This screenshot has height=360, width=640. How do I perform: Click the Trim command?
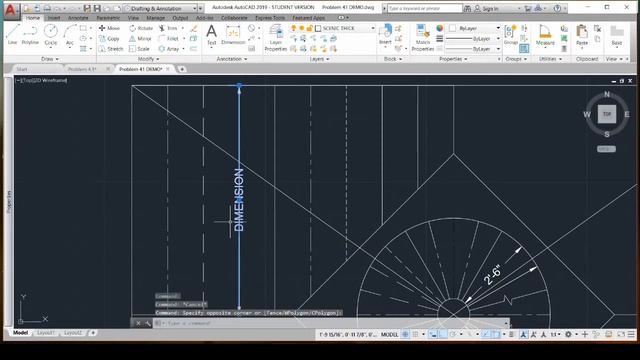(169, 28)
